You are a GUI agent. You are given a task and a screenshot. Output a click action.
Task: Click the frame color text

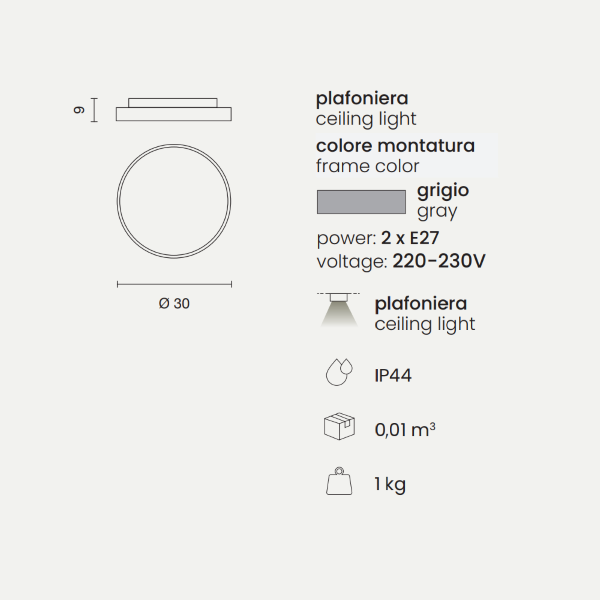367,166
